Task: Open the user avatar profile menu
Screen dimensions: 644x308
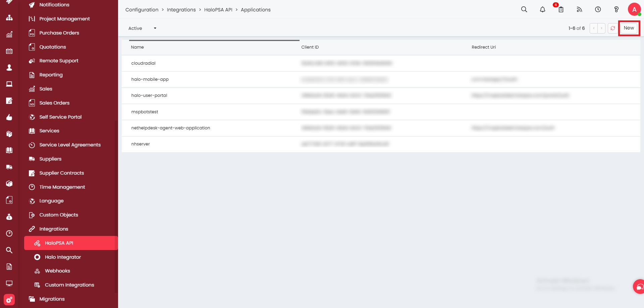Action: point(634,9)
